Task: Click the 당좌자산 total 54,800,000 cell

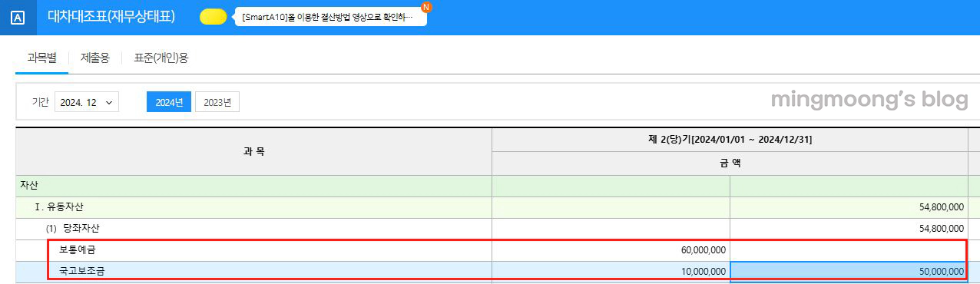Action: (849, 229)
